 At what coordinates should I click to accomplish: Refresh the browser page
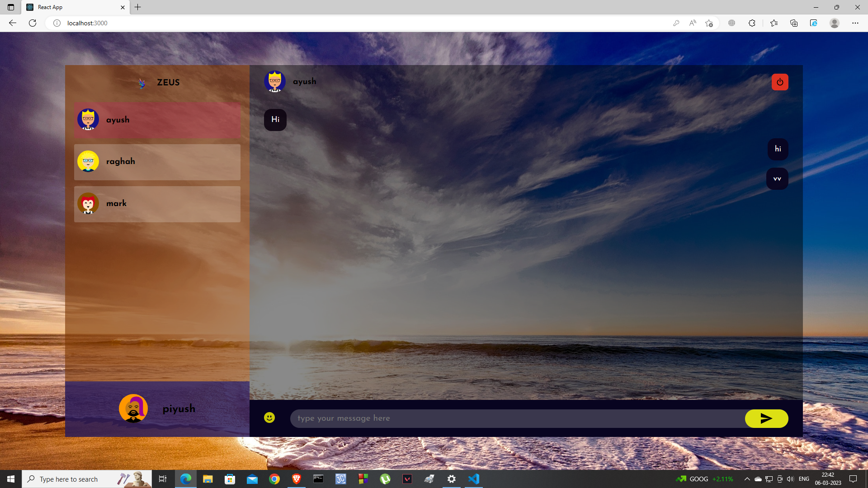[x=33, y=23]
